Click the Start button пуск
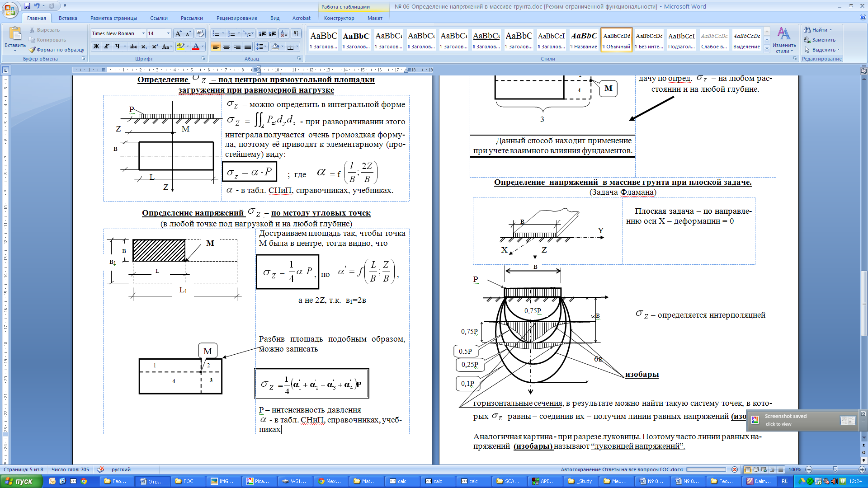 (21, 481)
